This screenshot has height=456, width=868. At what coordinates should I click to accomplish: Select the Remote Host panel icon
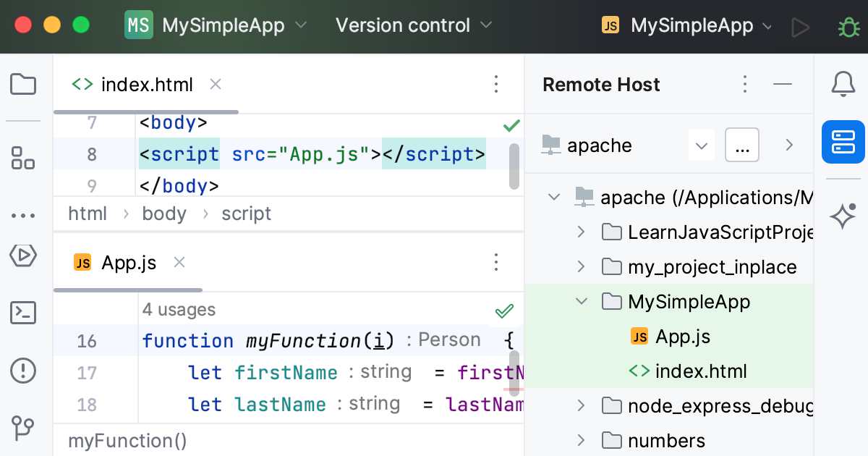pos(843,142)
